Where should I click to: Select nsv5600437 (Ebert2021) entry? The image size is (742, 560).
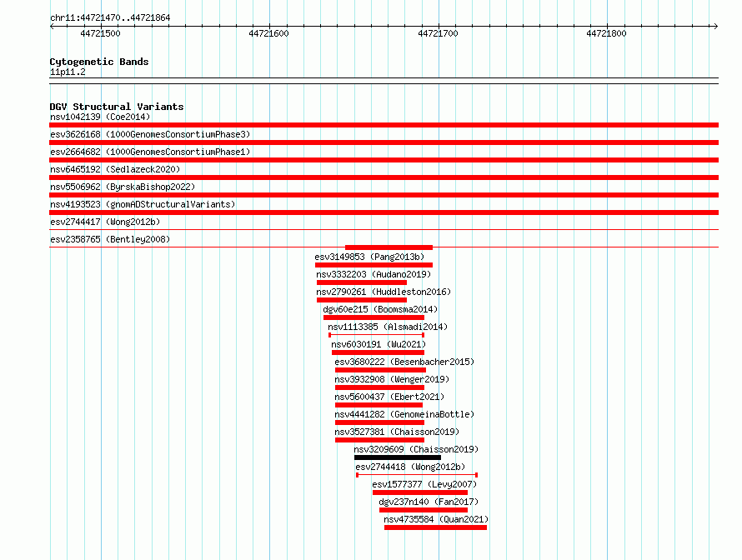pyautogui.click(x=389, y=397)
